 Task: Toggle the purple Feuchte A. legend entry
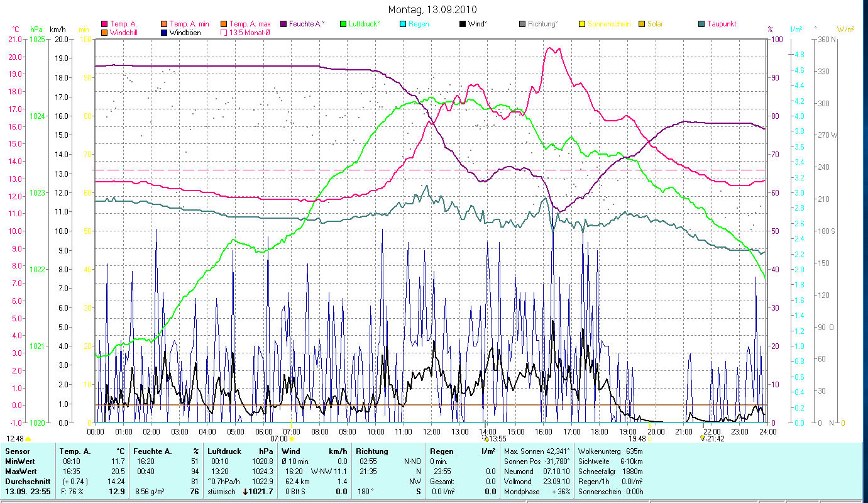[284, 24]
